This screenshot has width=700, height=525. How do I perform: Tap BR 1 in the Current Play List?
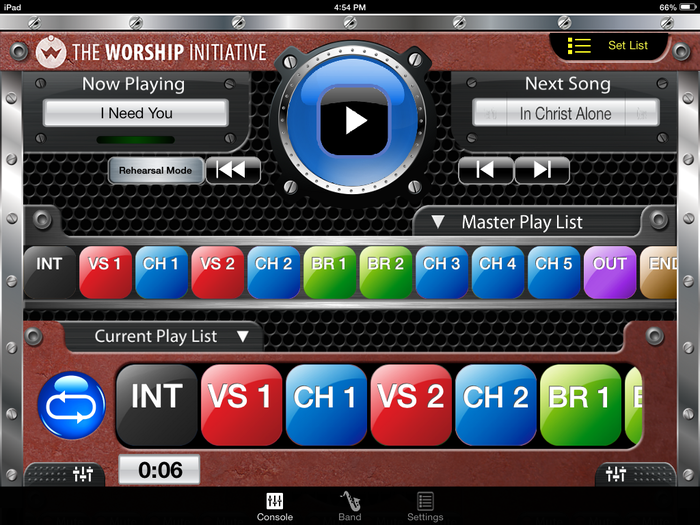point(580,405)
